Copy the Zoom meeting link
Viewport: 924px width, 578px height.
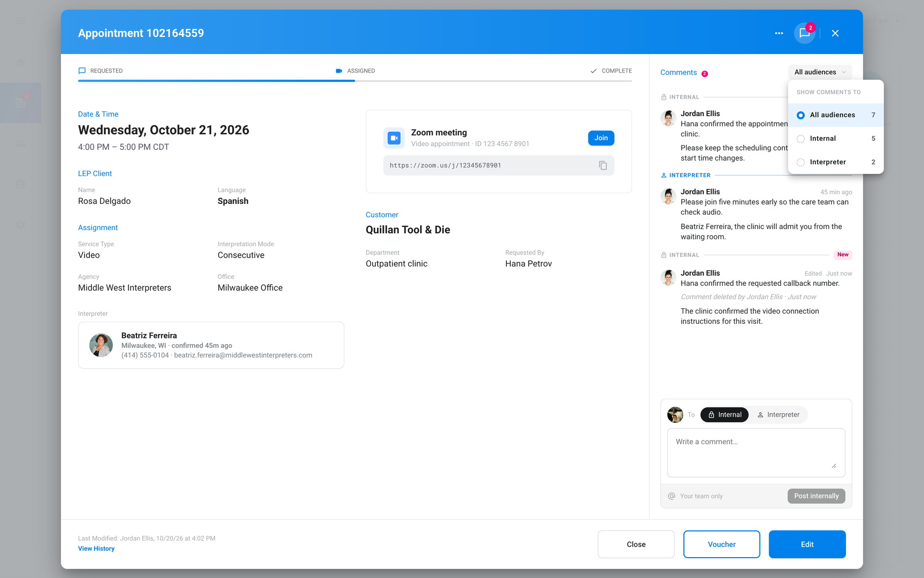[x=603, y=165]
